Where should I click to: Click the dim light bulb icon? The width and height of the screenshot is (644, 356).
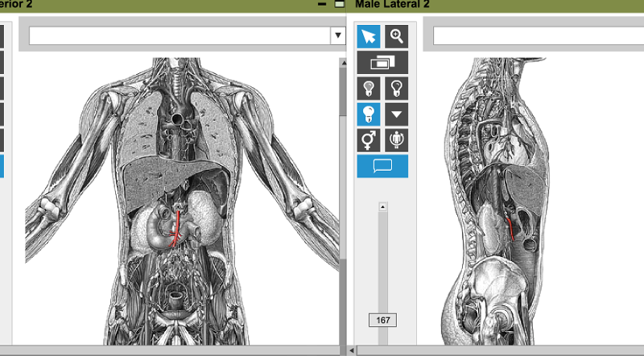click(x=369, y=88)
